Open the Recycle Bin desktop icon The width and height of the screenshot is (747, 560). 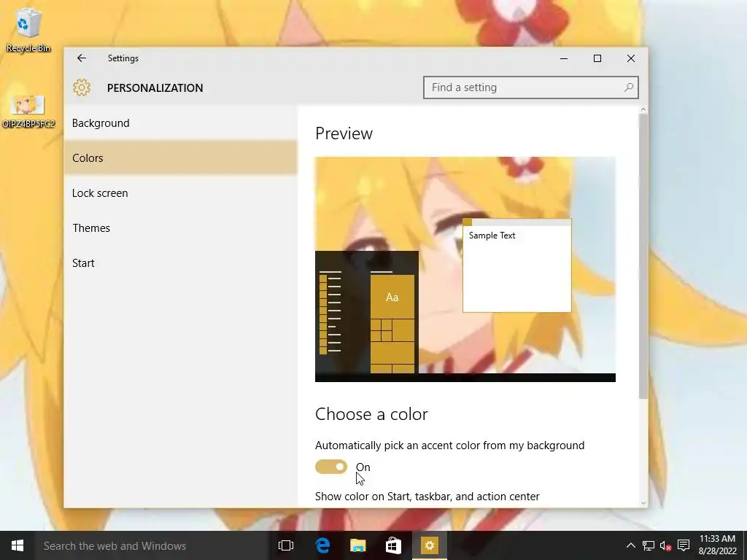point(28,30)
